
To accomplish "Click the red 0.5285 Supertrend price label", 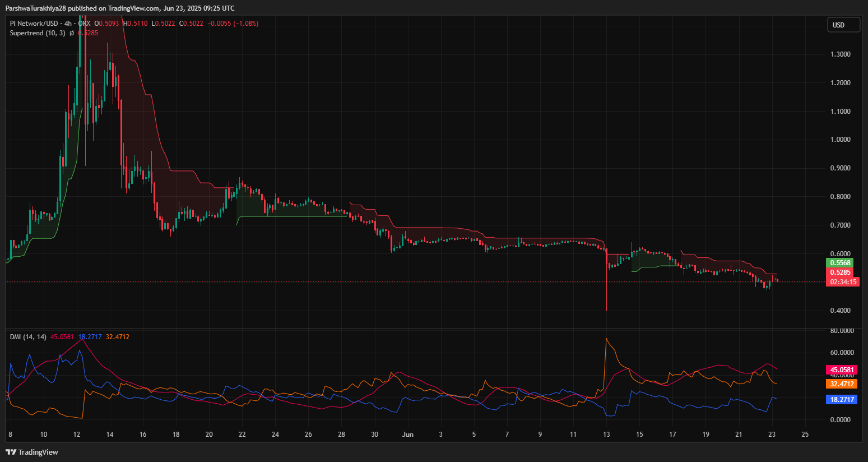I will (840, 272).
